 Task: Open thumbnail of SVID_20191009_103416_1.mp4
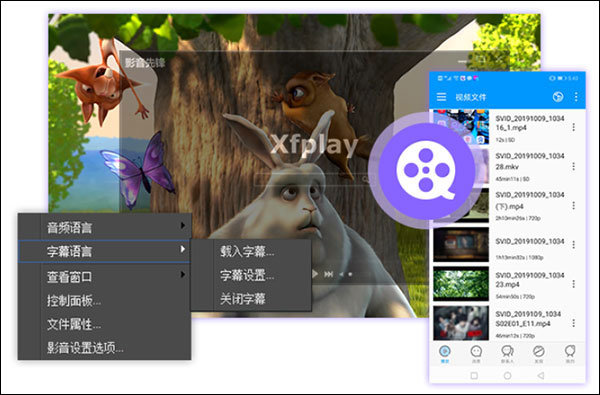coord(461,127)
